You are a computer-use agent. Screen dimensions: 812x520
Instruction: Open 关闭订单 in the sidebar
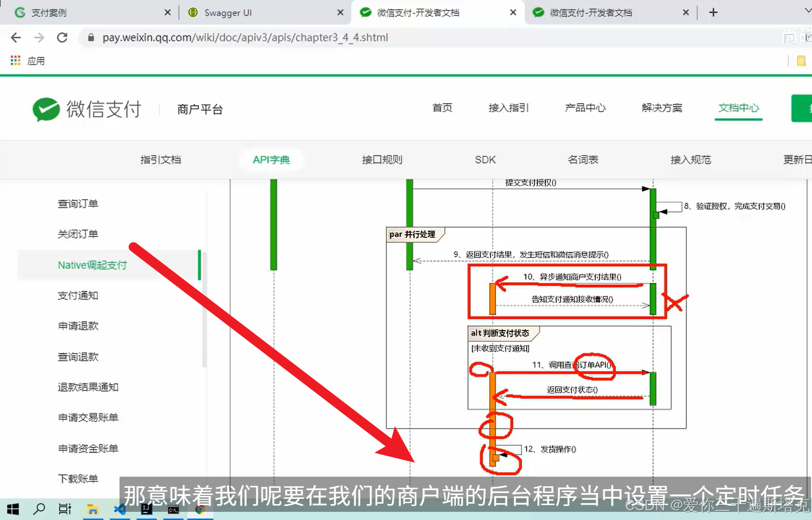coord(78,234)
